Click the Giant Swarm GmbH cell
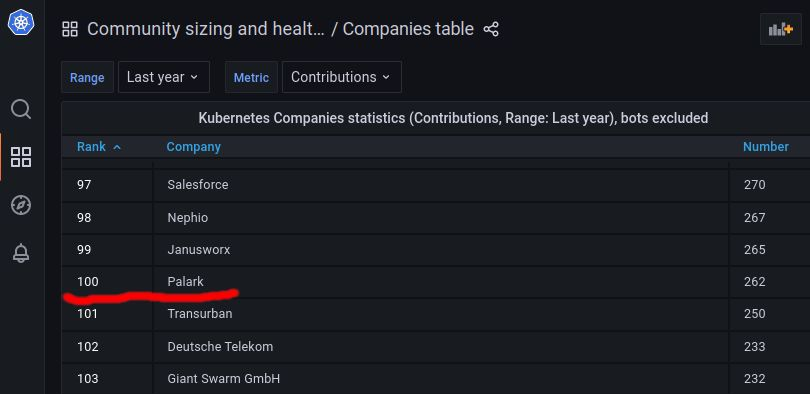This screenshot has width=810, height=394. 441,379
